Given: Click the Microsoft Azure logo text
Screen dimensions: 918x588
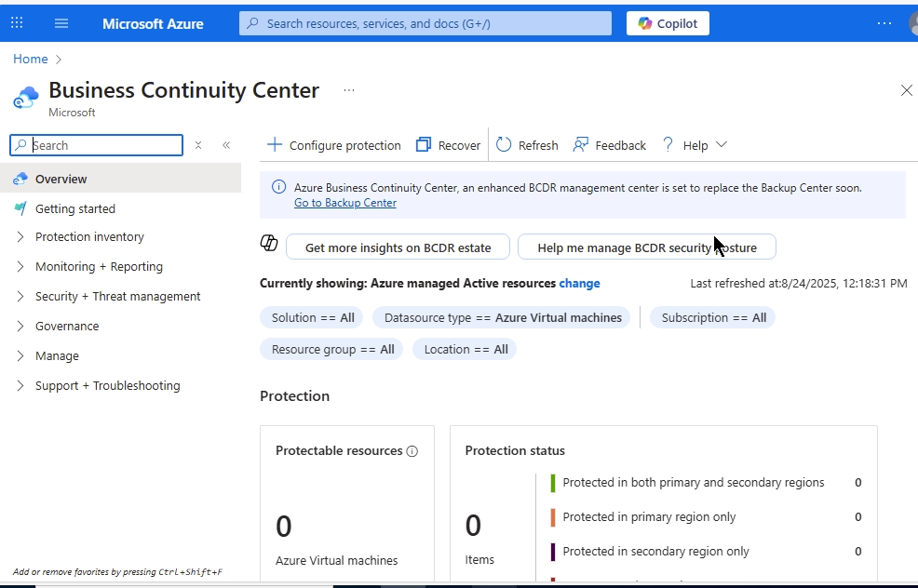Looking at the screenshot, I should click(x=153, y=23).
